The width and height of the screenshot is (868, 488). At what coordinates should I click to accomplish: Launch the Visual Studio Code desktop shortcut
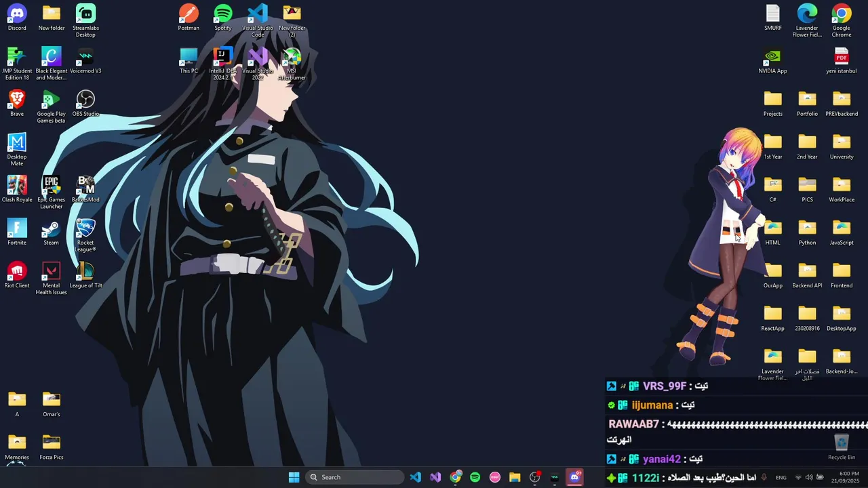point(258,20)
